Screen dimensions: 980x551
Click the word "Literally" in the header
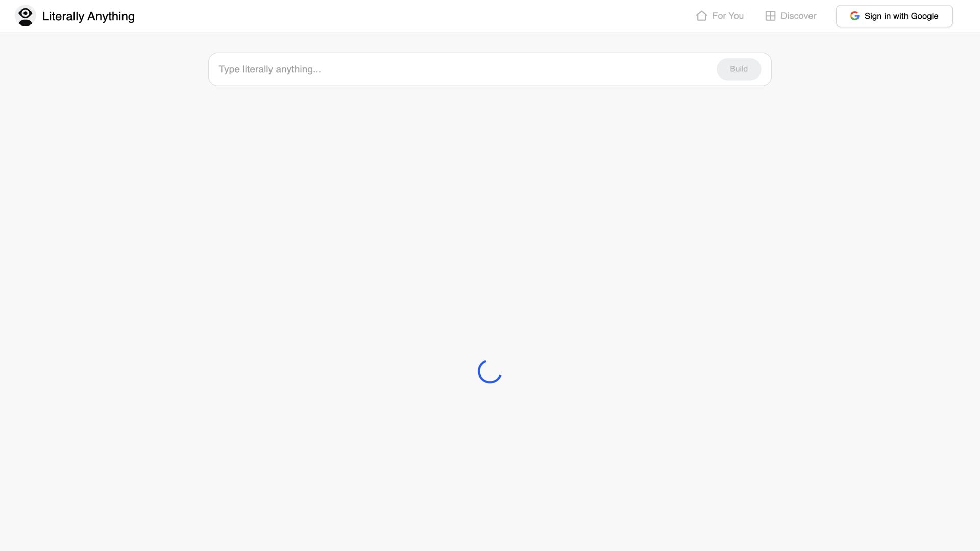coord(63,16)
